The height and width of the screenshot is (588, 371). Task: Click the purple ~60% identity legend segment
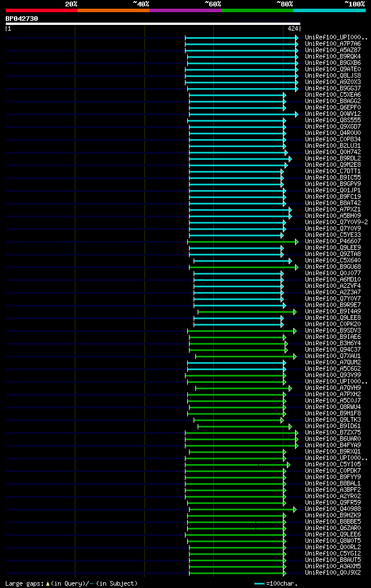(x=185, y=10)
